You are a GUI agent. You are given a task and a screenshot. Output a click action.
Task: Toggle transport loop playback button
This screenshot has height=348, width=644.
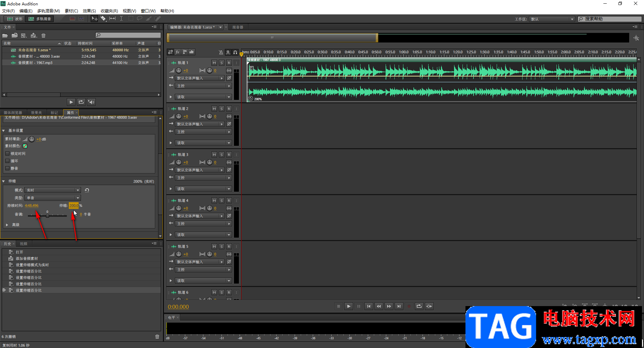pyautogui.click(x=419, y=306)
